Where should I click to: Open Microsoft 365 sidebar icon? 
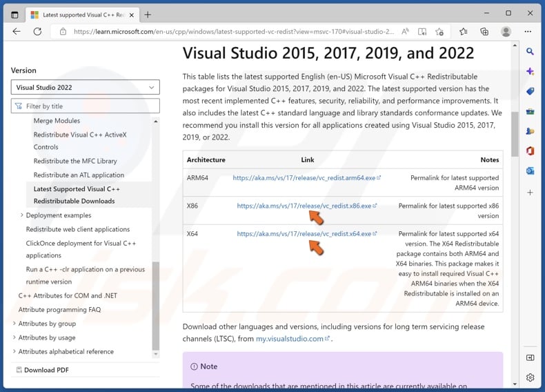(x=530, y=151)
